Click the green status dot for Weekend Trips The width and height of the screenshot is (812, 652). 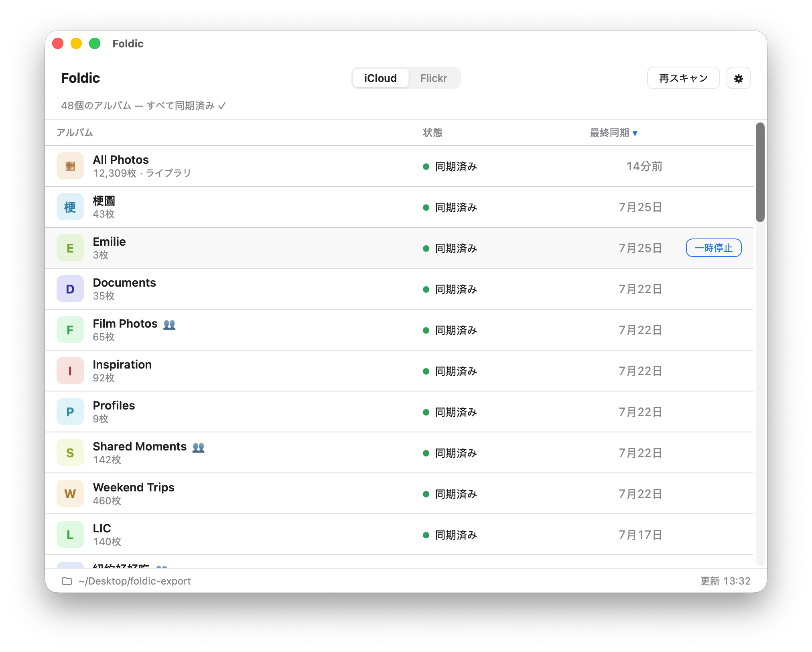click(426, 494)
